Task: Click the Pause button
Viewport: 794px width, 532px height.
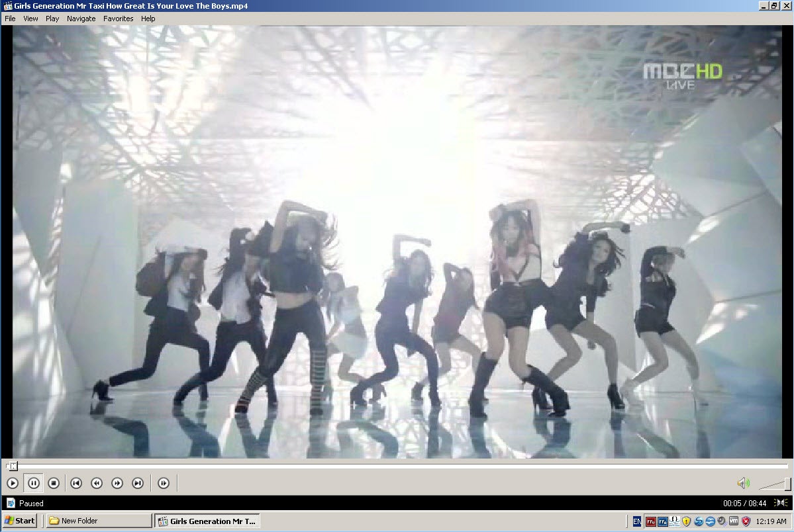Action: (33, 483)
